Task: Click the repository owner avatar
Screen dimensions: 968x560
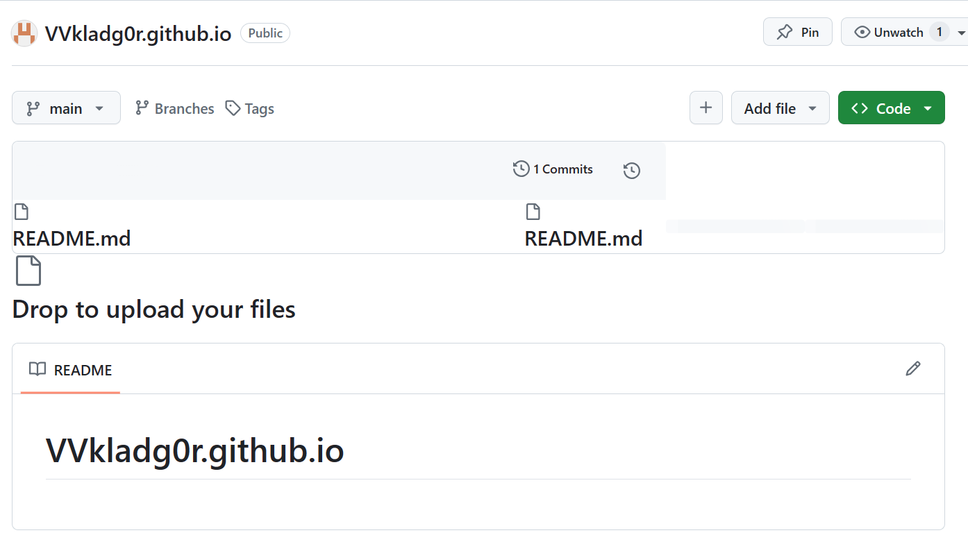Action: (24, 33)
